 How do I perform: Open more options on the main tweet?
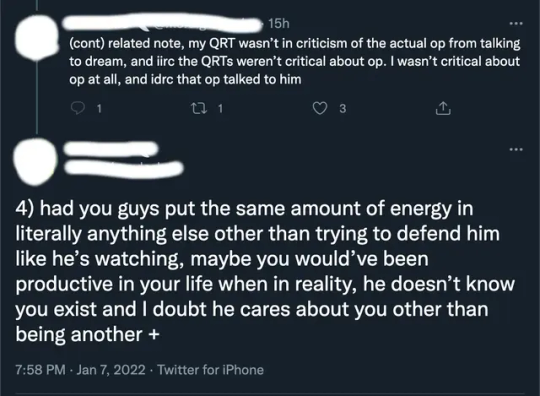point(516,149)
